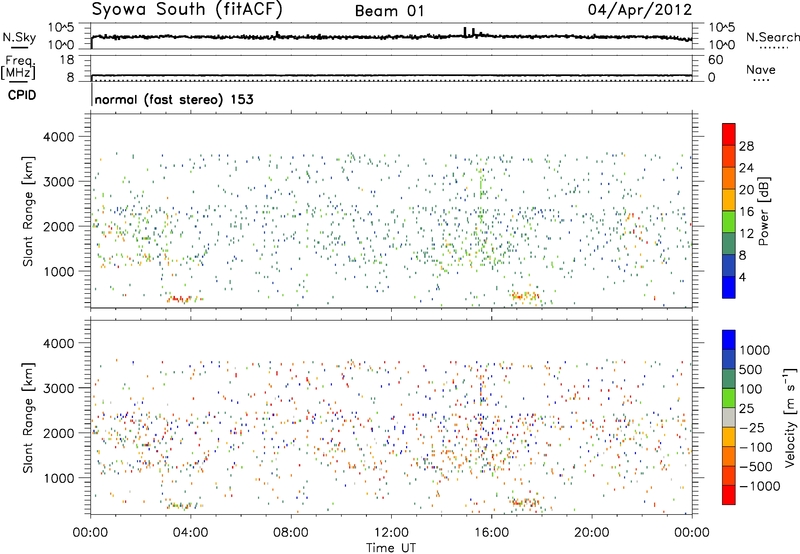The image size is (800, 554).
Task: Select the '20:00' time tick label
Action: (592, 533)
